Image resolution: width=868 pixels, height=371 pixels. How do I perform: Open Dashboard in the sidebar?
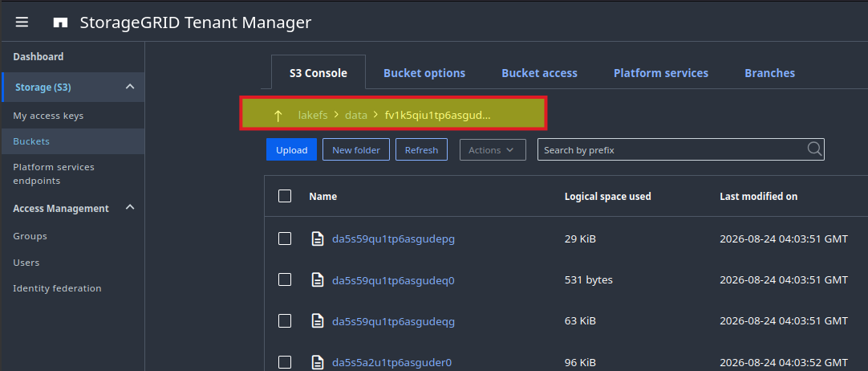[39, 56]
